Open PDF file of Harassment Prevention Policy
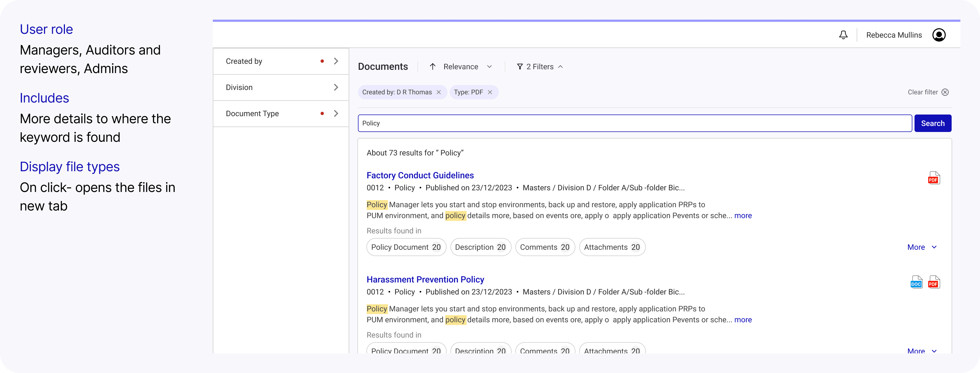 [x=934, y=282]
